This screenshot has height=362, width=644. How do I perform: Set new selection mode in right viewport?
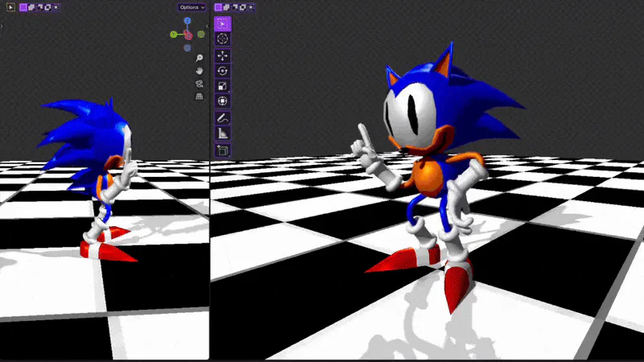pos(218,7)
